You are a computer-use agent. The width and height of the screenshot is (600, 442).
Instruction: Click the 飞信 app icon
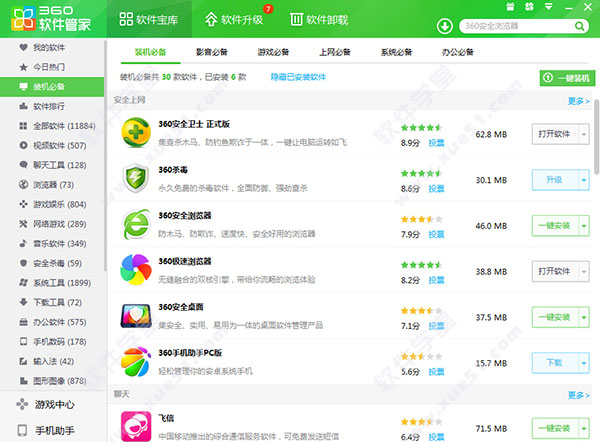tap(136, 426)
